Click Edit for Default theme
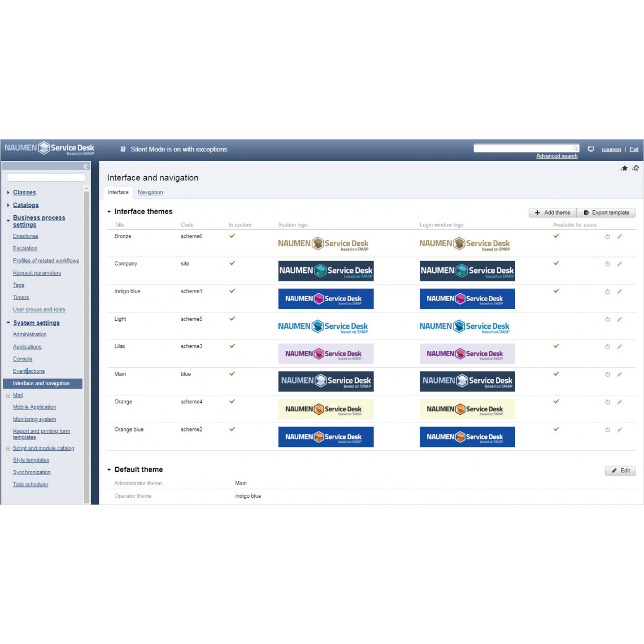Screen dimensions: 644x644 [620, 471]
